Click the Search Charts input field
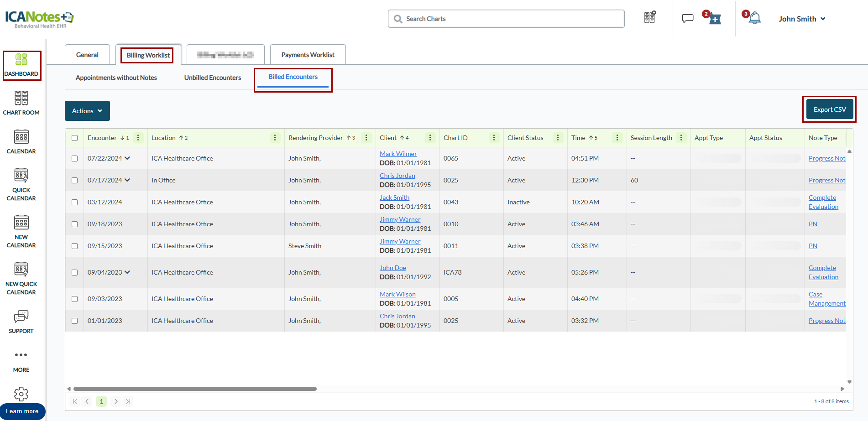Viewport: 868px width, 421px height. coord(507,19)
